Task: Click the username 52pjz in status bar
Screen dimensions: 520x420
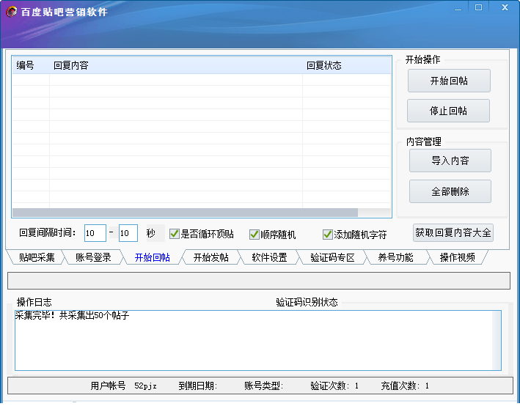Action: coord(145,386)
